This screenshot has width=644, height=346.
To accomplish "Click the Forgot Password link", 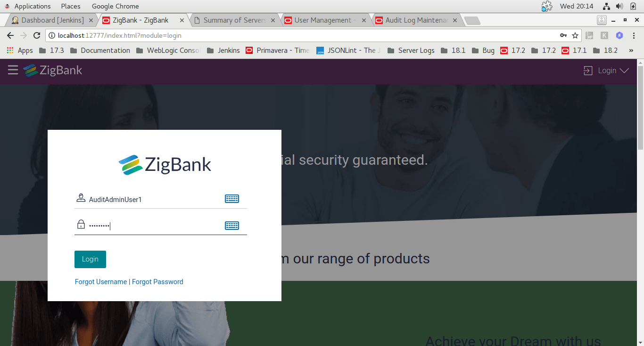I will point(157,282).
